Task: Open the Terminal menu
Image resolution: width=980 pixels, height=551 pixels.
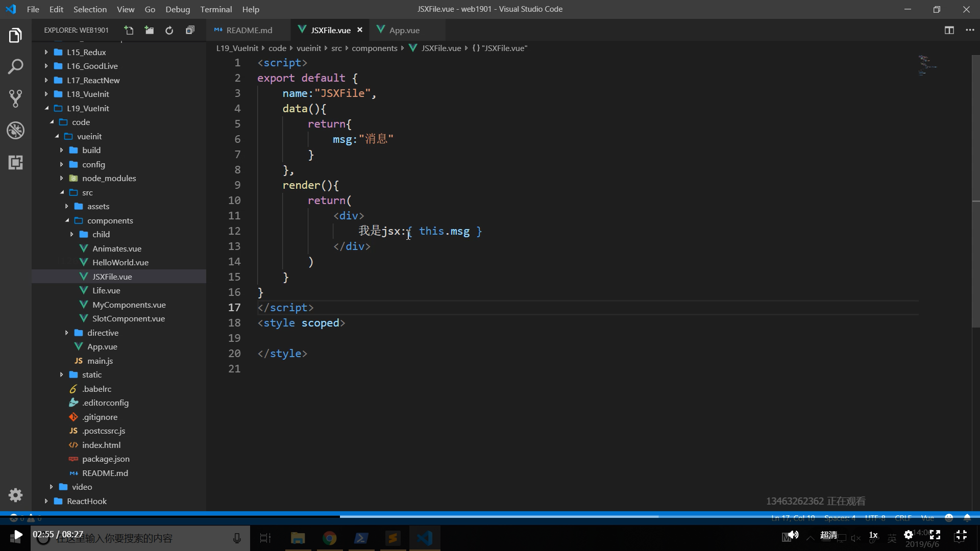Action: click(216, 9)
